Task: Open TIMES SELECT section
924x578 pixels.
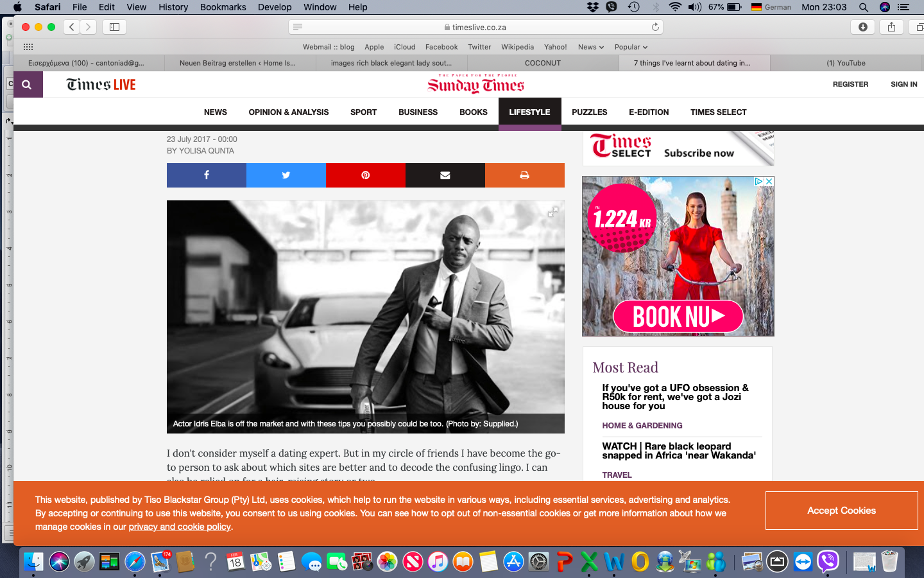Action: (x=719, y=112)
